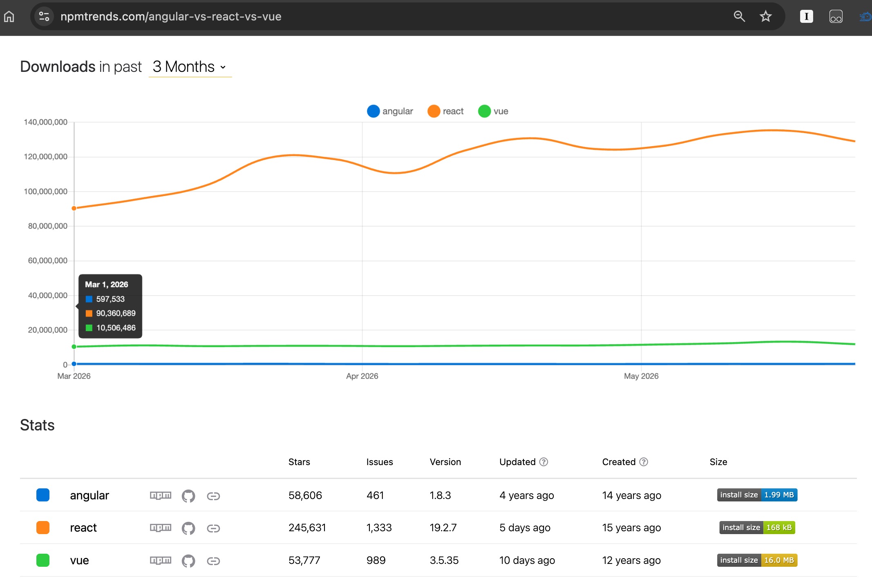Click vue's issues count 989
The image size is (872, 588).
tap(376, 560)
